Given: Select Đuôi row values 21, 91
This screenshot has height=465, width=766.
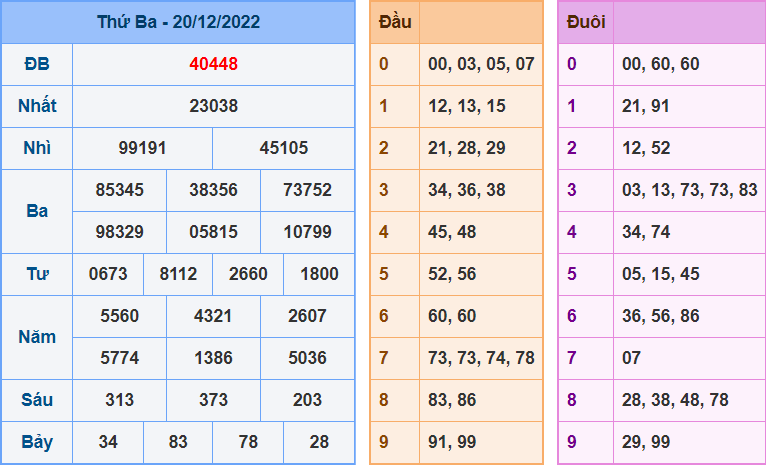Looking at the screenshot, I should pos(646,106).
